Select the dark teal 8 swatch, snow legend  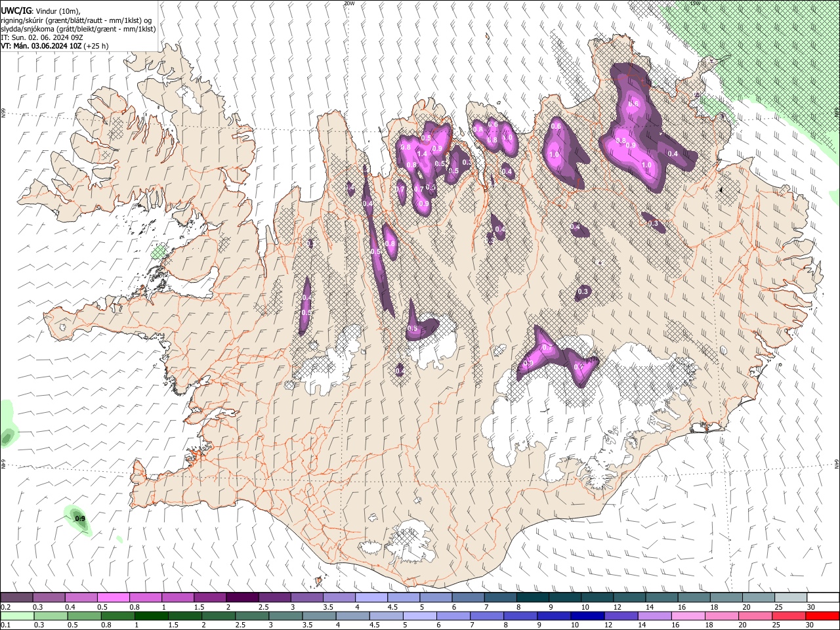coord(532,598)
